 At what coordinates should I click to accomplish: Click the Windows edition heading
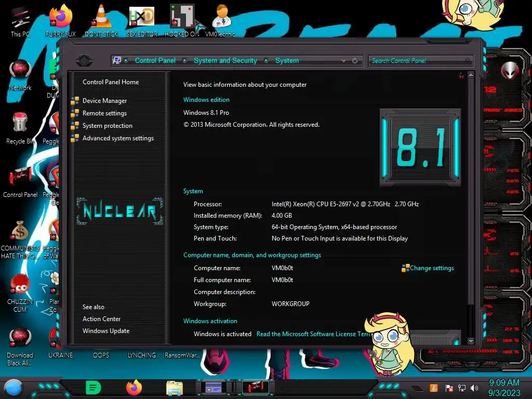click(206, 100)
